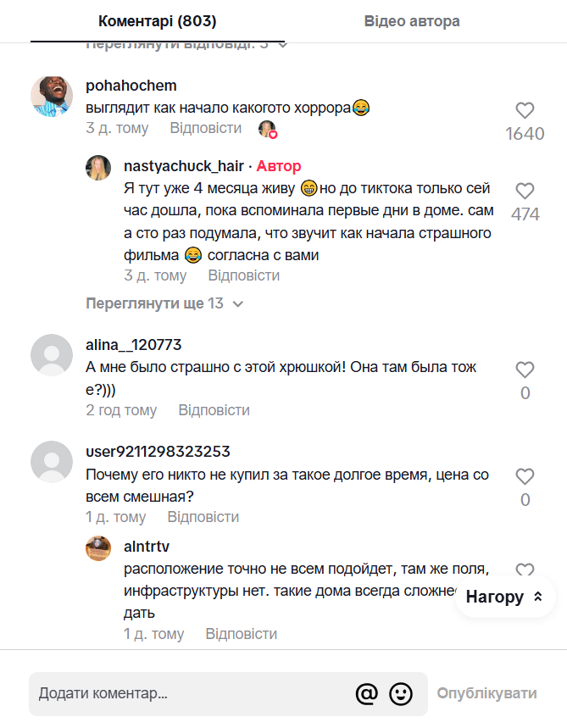
Task: Open the alntrtv username link
Action: tap(147, 547)
